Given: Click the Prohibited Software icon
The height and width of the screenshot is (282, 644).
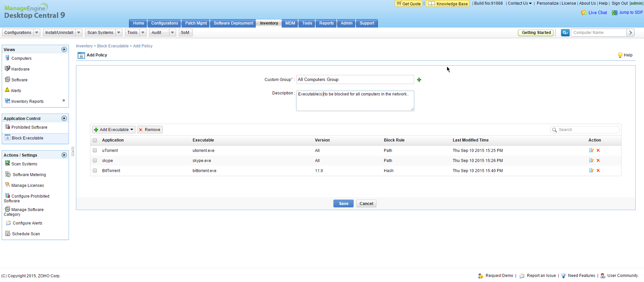Looking at the screenshot, I should (x=7, y=127).
